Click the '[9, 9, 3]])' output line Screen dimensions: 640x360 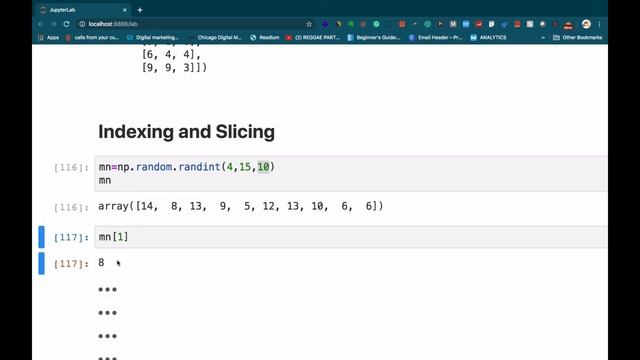174,67
